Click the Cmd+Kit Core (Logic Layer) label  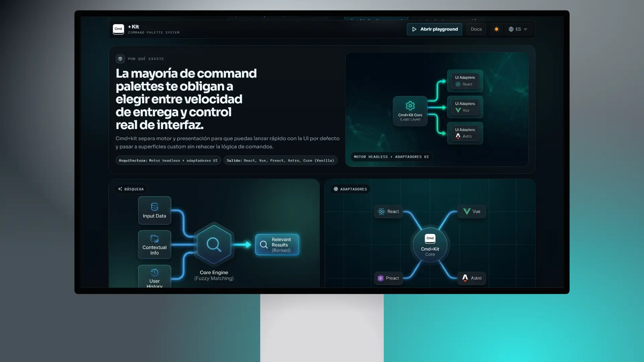410,117
